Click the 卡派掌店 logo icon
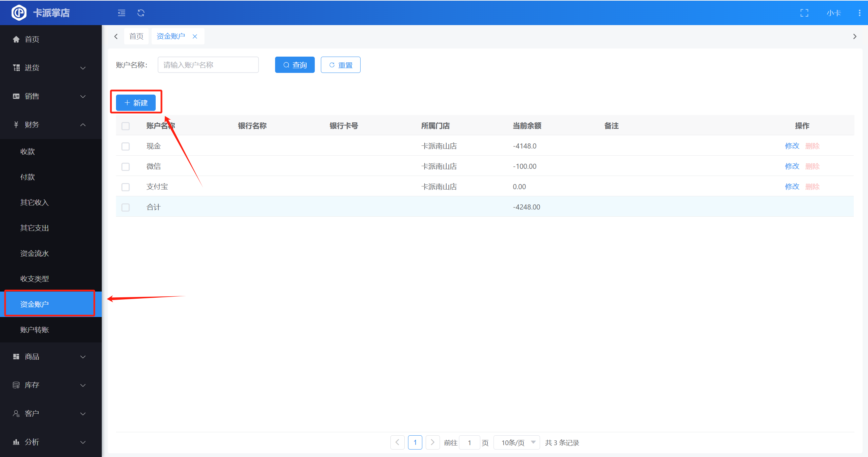The height and width of the screenshot is (457, 868). click(19, 13)
